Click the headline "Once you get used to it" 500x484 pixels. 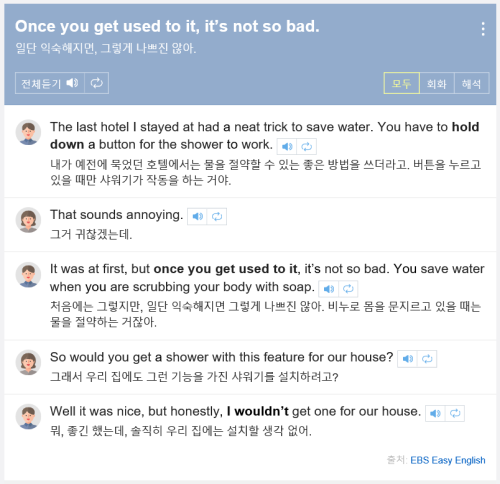pos(167,26)
